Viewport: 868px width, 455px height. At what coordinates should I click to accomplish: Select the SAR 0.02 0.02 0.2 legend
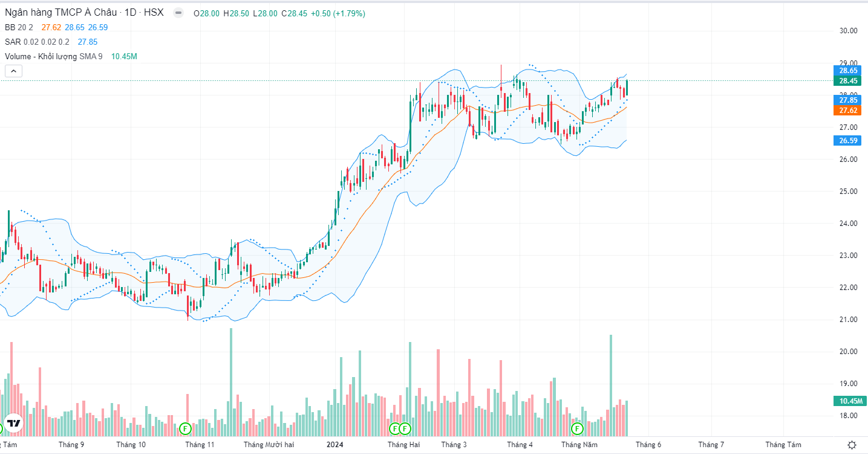pos(37,42)
